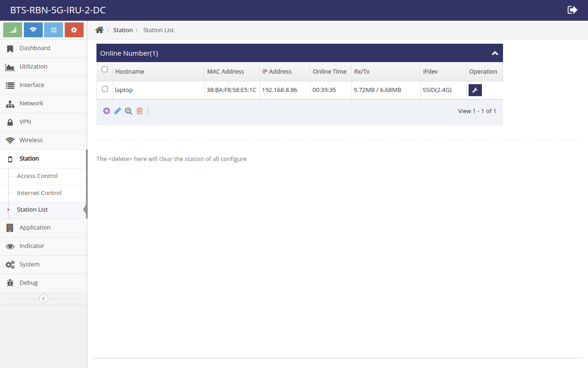
Task: Sort by the Rx/Tx column header
Action: tap(386, 72)
